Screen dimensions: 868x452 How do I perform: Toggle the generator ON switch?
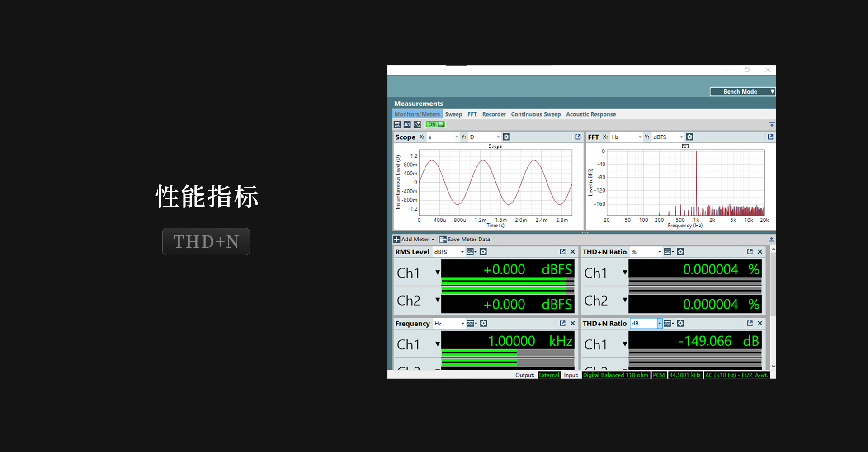tap(436, 125)
